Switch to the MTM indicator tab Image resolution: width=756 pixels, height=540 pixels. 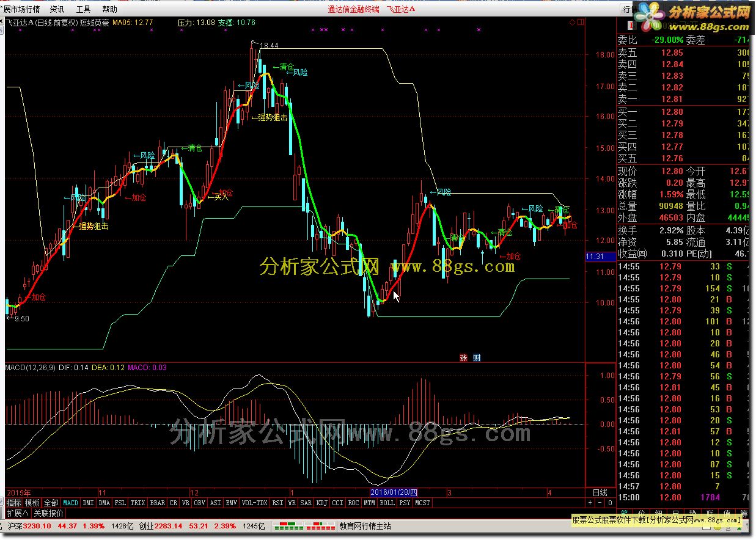370,503
